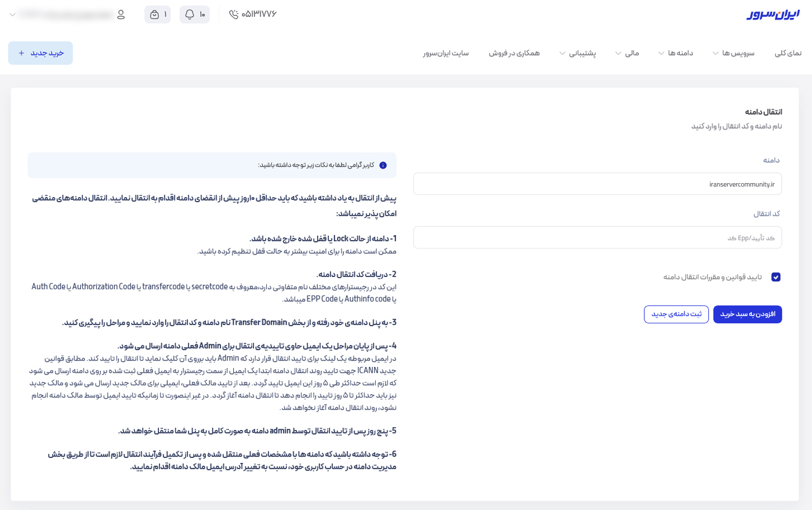
Task: Click the 'افزودن به سبد خرید' button
Action: pos(748,314)
